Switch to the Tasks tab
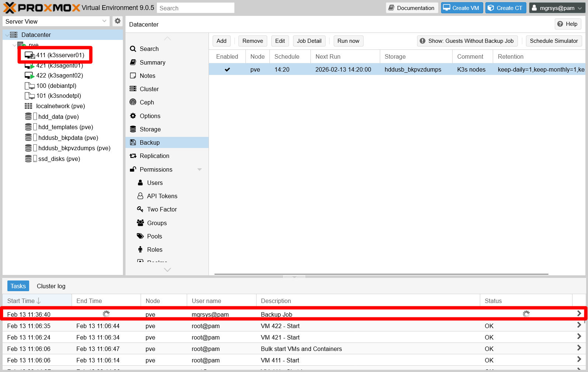Viewport: 588px width, 372px height. point(18,286)
